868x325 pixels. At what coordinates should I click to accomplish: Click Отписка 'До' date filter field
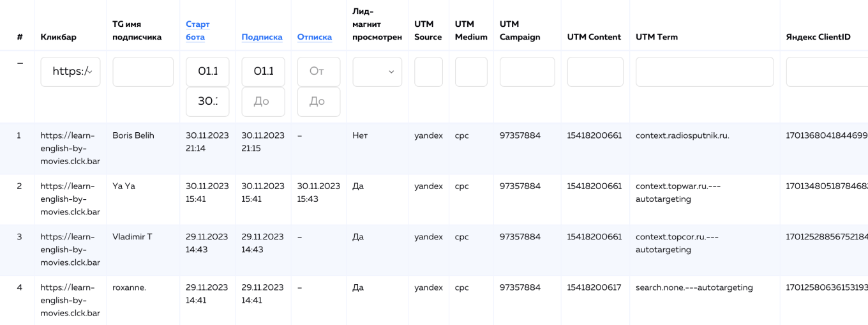click(318, 102)
